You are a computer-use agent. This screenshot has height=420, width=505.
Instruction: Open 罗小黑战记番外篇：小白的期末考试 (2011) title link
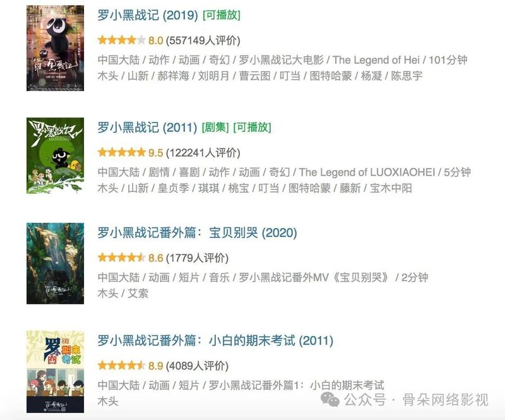[x=215, y=340]
